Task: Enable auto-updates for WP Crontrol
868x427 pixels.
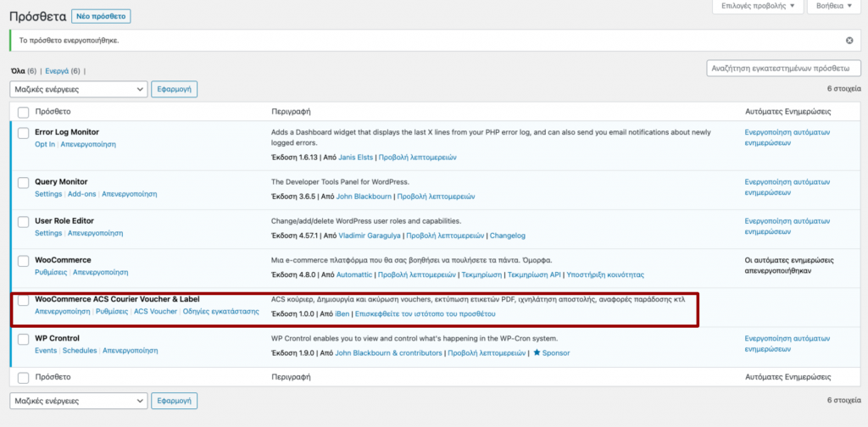Action: click(787, 343)
